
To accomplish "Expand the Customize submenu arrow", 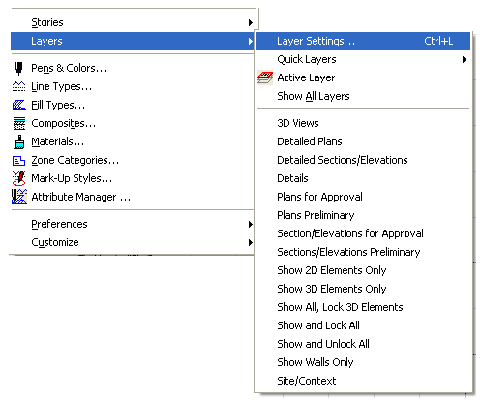I will tap(251, 242).
